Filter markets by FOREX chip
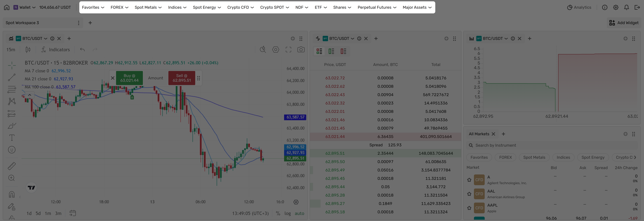Viewport: 644px width, 221px height. 505,157
